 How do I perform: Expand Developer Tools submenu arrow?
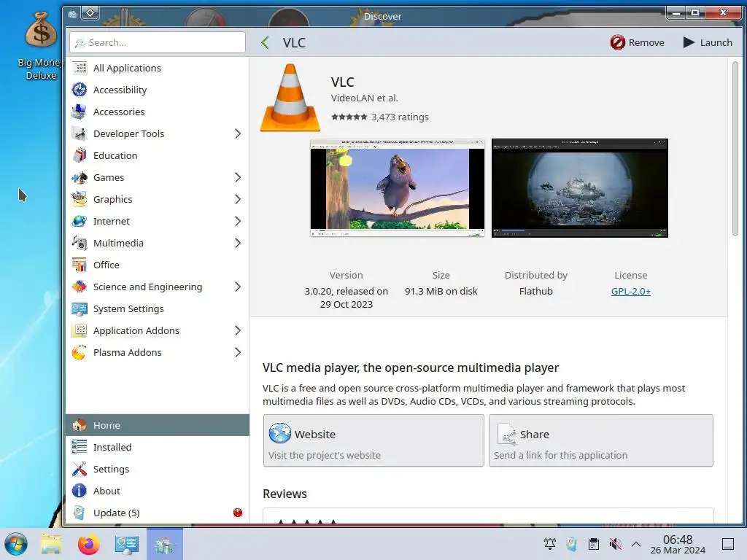click(x=238, y=133)
